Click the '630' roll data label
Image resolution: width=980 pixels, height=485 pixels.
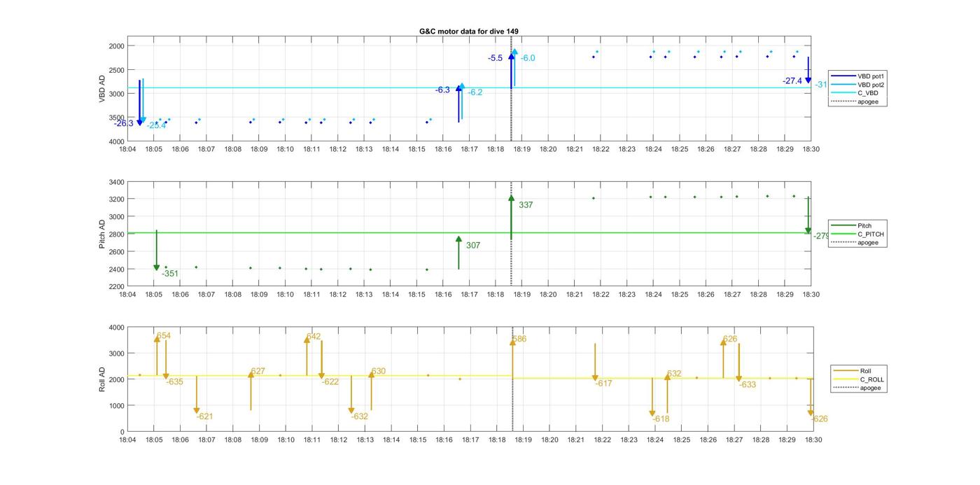pos(378,372)
